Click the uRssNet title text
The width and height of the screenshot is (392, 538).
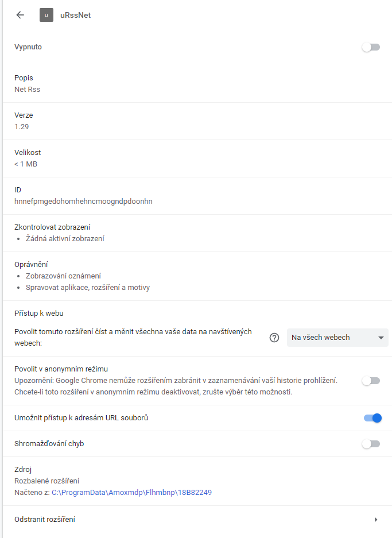(x=75, y=16)
